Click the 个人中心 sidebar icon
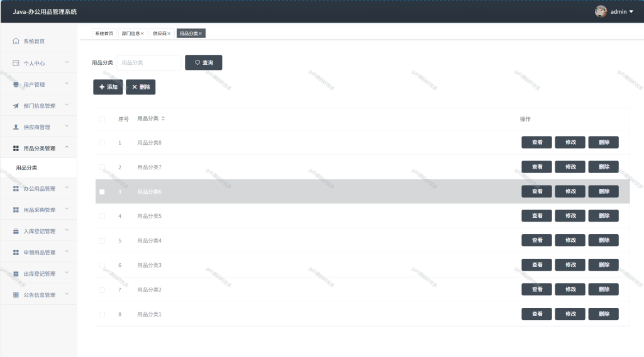 (16, 63)
